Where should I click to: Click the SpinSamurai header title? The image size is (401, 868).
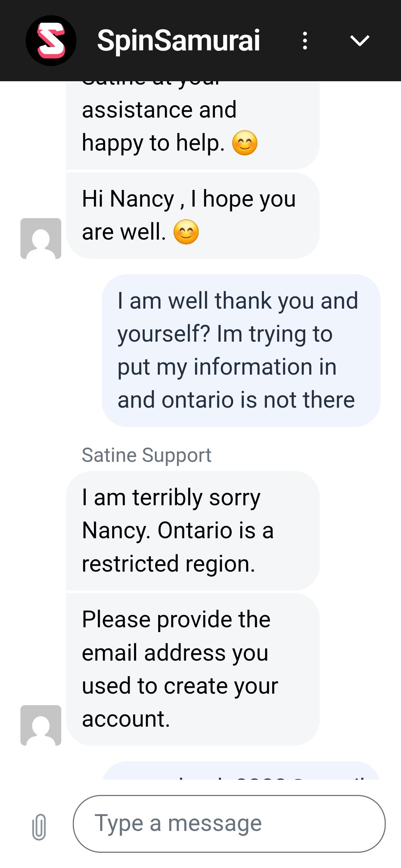click(178, 40)
